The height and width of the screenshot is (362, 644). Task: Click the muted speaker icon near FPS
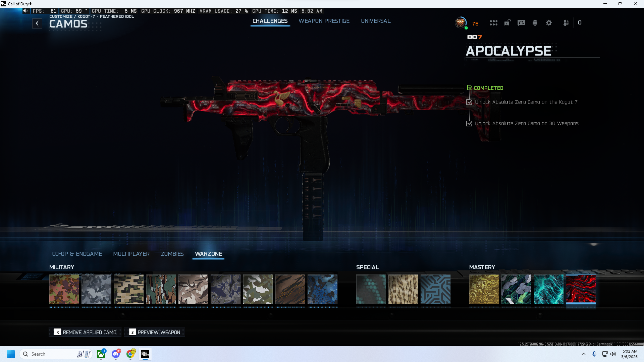coord(26,11)
